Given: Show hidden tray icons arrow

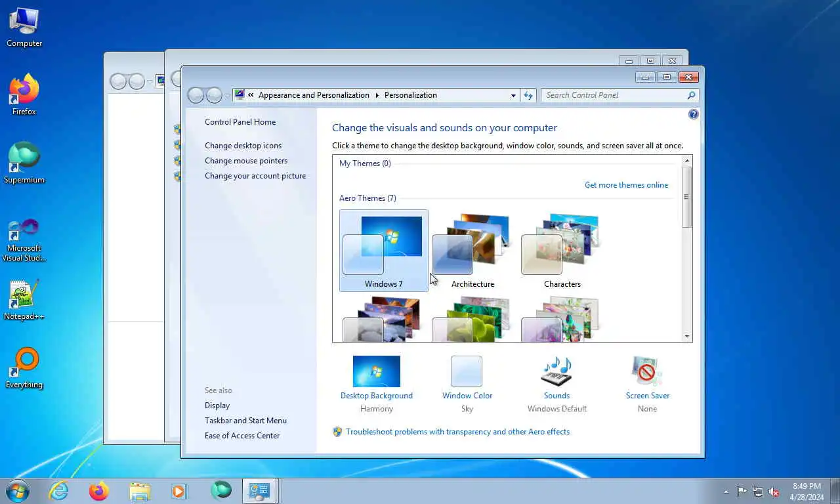Looking at the screenshot, I should 726,492.
